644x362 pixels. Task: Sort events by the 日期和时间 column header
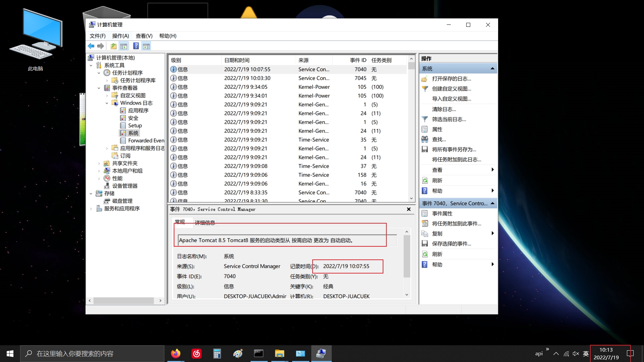coord(259,60)
